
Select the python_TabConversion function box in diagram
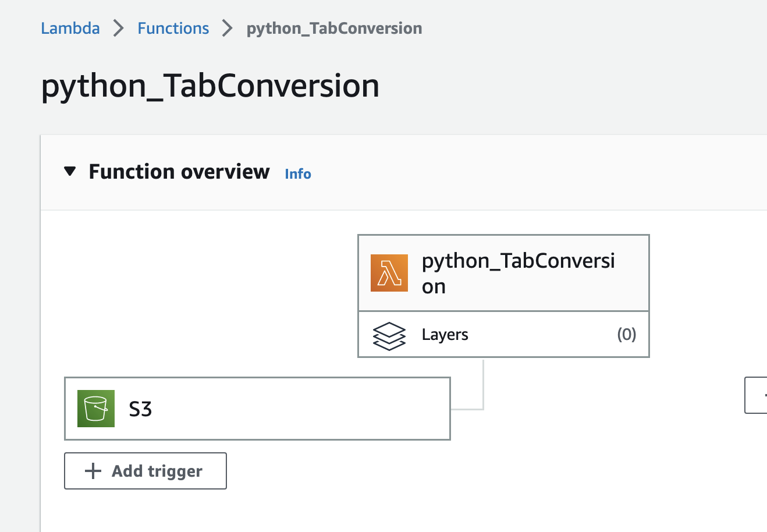tap(503, 273)
